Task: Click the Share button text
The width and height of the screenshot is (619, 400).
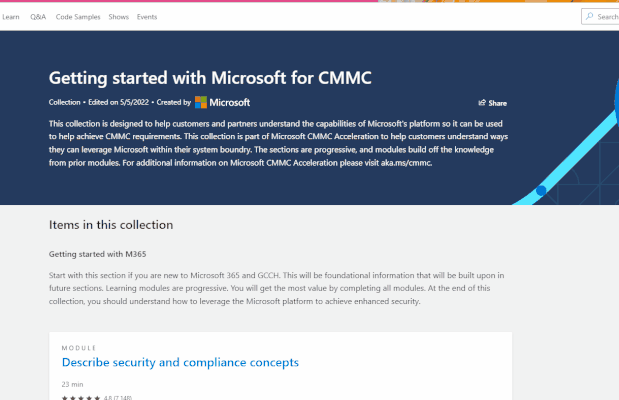Action: point(497,103)
